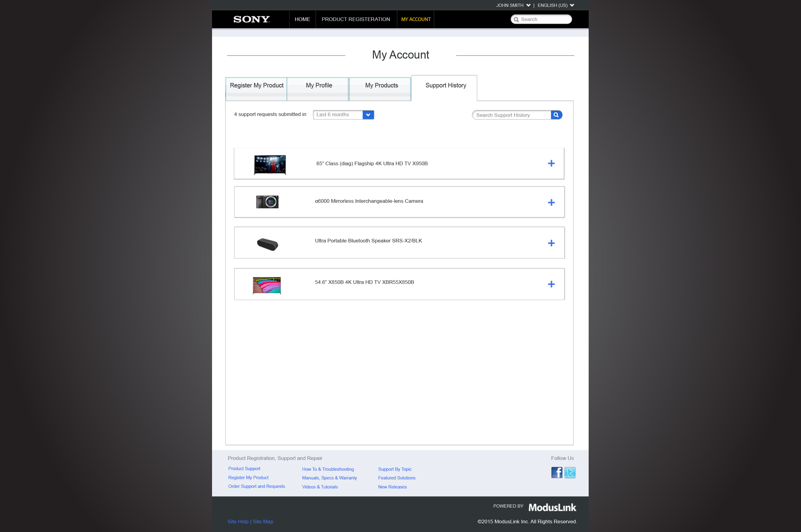Viewport: 801px width, 532px height.
Task: Open the Last 6 months dropdown
Action: coord(343,115)
